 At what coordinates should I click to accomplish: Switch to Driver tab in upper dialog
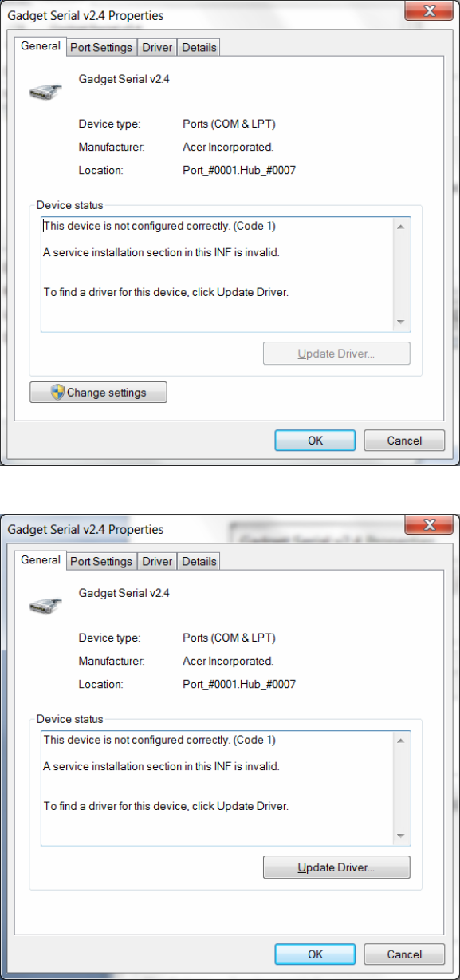tap(157, 48)
